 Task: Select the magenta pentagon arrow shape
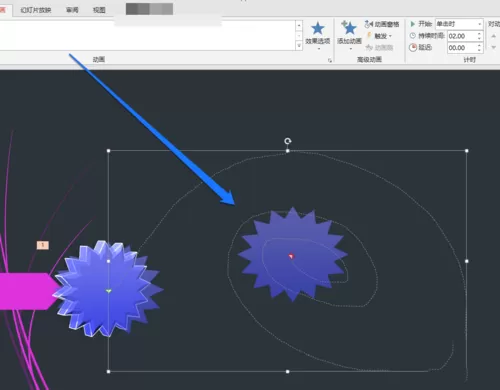pos(27,291)
